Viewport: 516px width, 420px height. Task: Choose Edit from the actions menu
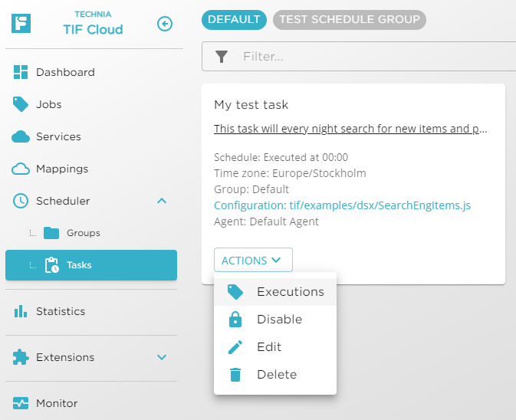(269, 347)
